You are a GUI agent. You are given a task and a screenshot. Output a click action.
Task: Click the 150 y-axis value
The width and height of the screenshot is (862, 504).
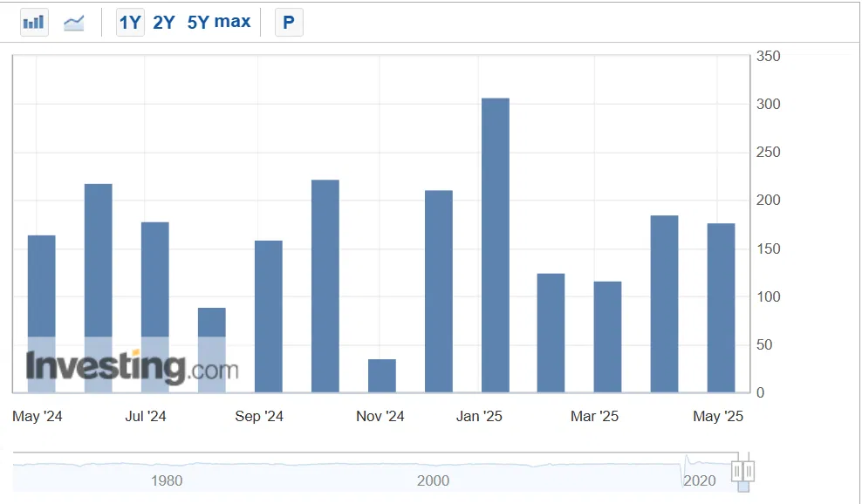(x=768, y=249)
